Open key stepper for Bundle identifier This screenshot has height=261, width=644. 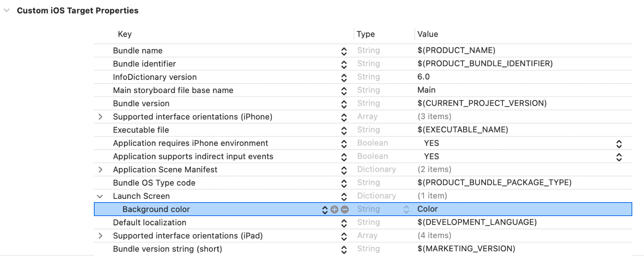coord(344,64)
